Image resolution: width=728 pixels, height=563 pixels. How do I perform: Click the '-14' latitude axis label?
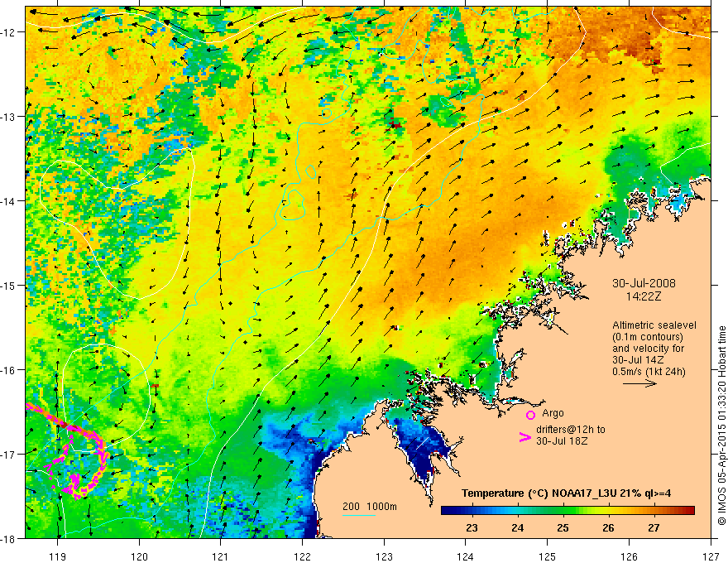tap(9, 201)
